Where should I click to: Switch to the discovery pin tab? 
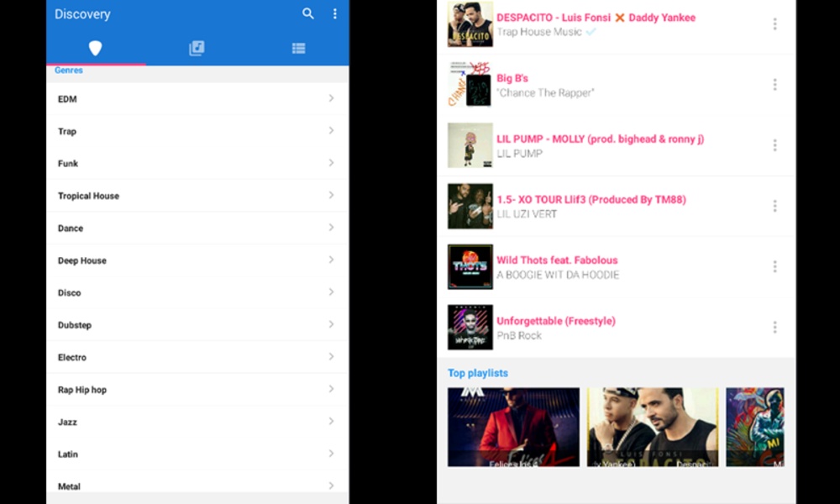pos(96,48)
